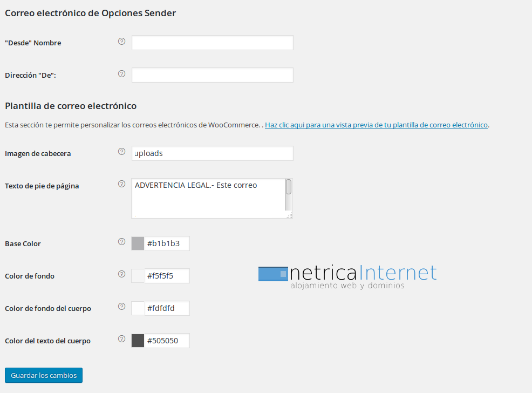Click help icon for Texto de pie de página
The height and width of the screenshot is (393, 532).
point(121,184)
